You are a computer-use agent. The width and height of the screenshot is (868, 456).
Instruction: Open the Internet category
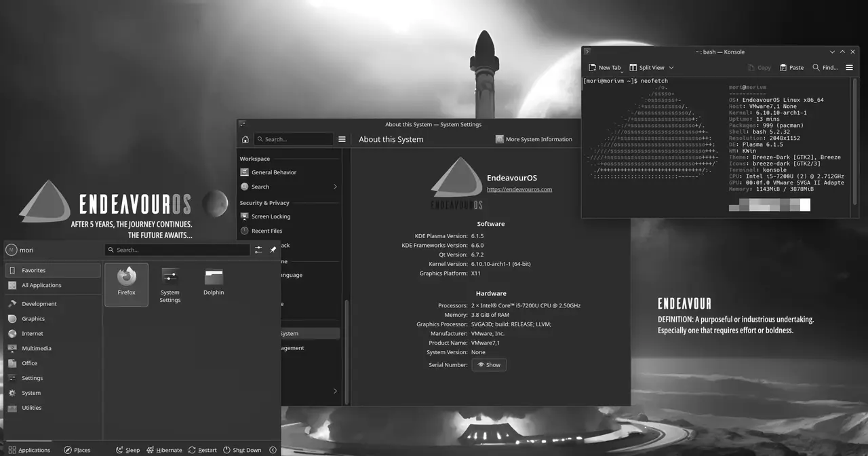click(x=53, y=334)
